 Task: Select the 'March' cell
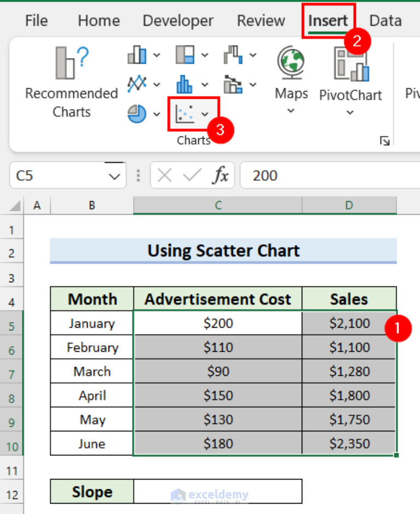point(92,372)
